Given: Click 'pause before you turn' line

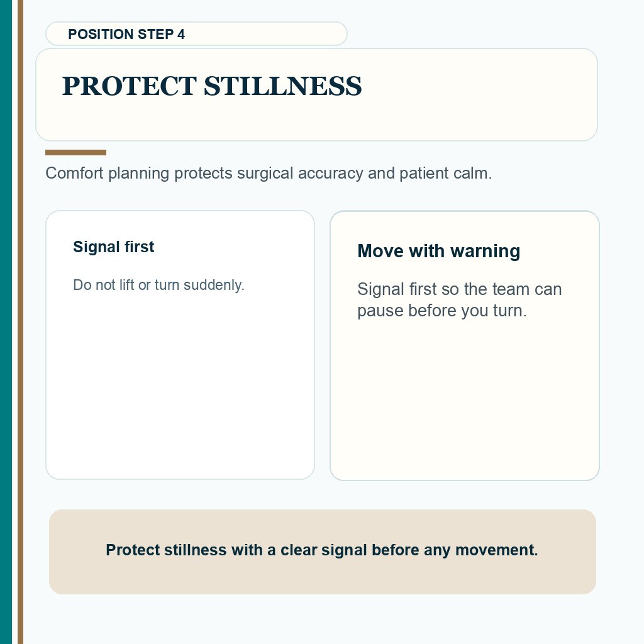Looking at the screenshot, I should 442,311.
